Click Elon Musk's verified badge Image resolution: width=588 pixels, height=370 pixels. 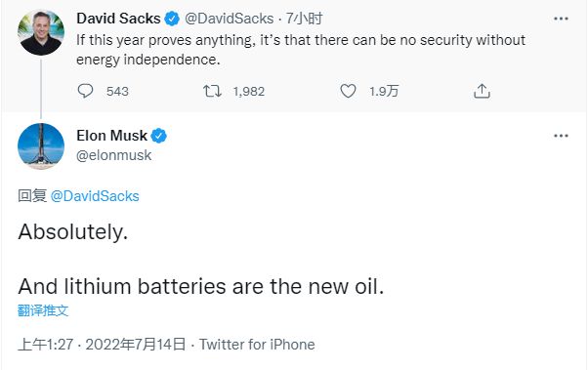[x=158, y=136]
